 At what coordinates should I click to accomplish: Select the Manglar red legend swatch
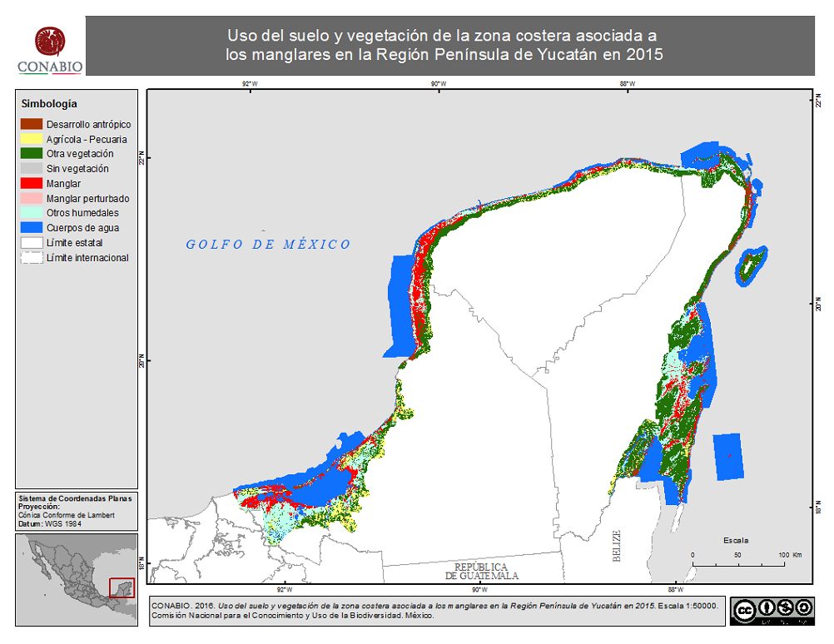pyautogui.click(x=32, y=184)
